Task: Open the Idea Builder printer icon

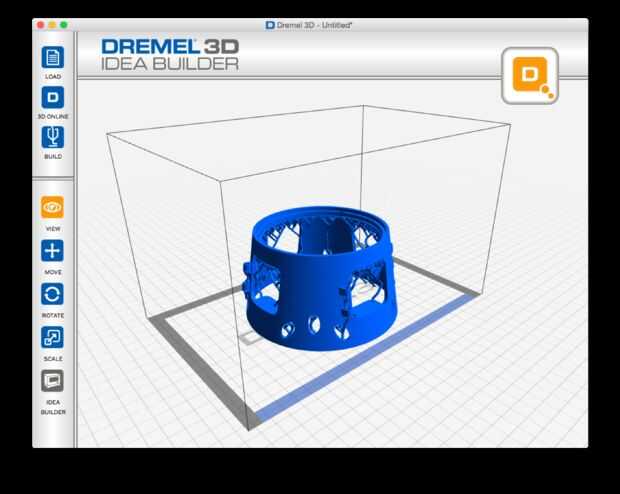Action: pyautogui.click(x=53, y=380)
